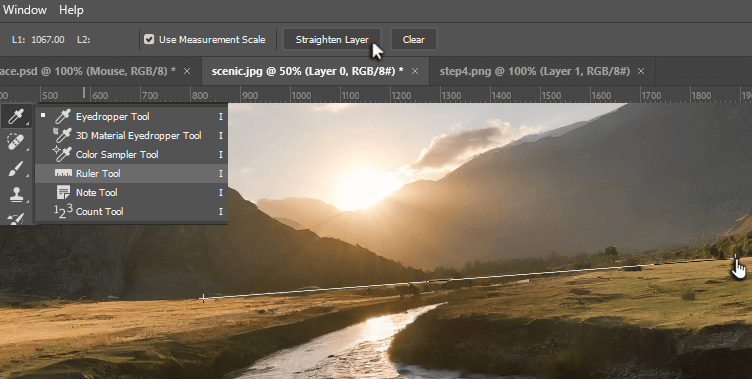
Task: Choose 3D Material Eyedropper Tool
Action: [131, 136]
